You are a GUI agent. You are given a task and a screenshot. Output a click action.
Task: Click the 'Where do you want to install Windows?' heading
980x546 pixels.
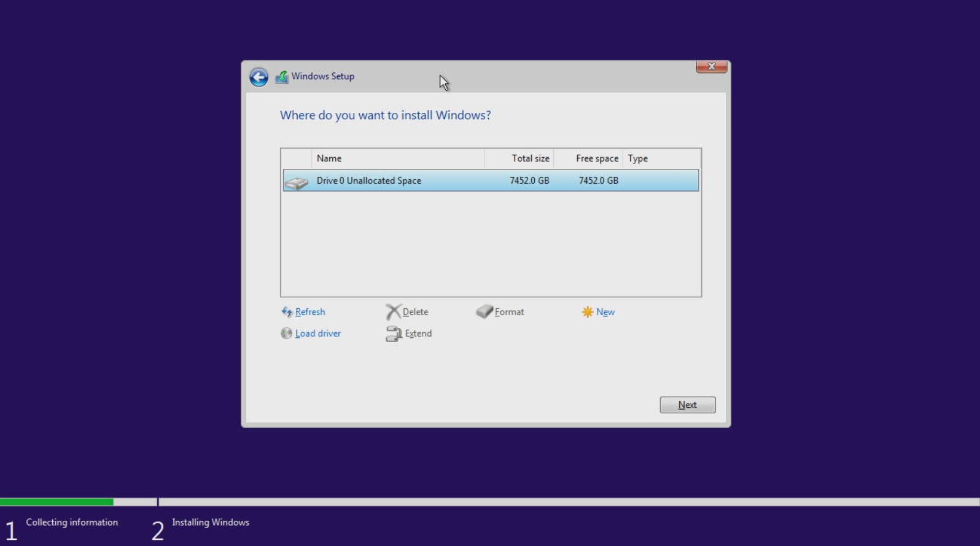click(386, 115)
